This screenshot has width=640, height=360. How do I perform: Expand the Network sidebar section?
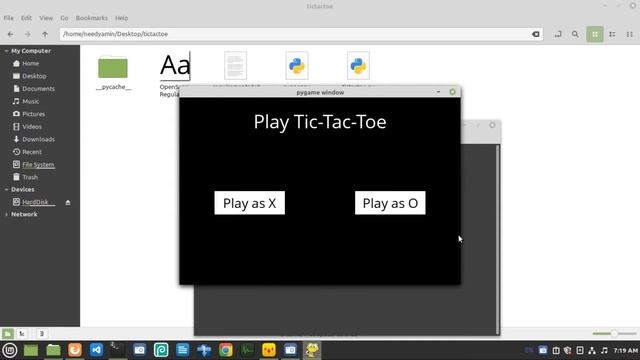click(6, 214)
